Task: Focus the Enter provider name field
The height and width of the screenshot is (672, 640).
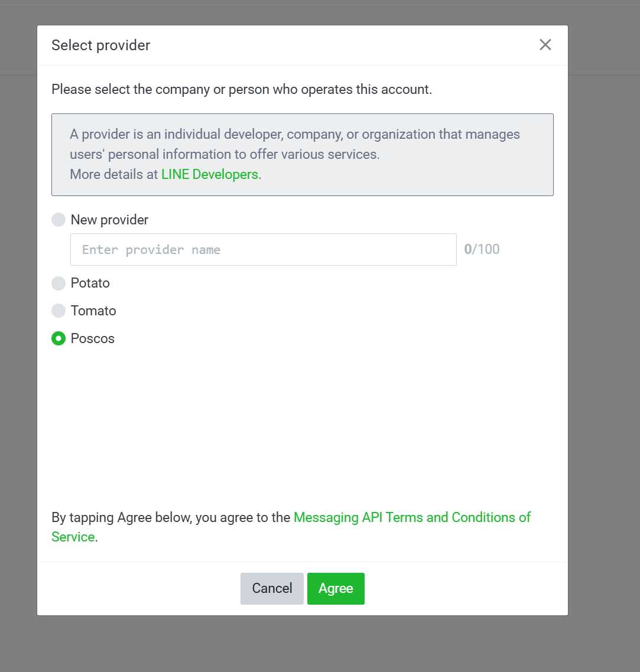Action: pos(263,250)
